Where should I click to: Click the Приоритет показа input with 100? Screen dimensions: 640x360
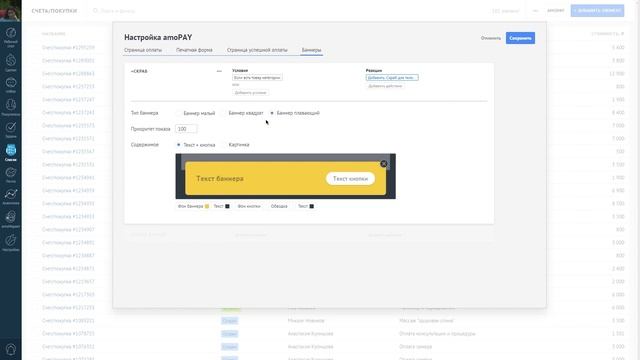coord(186,129)
